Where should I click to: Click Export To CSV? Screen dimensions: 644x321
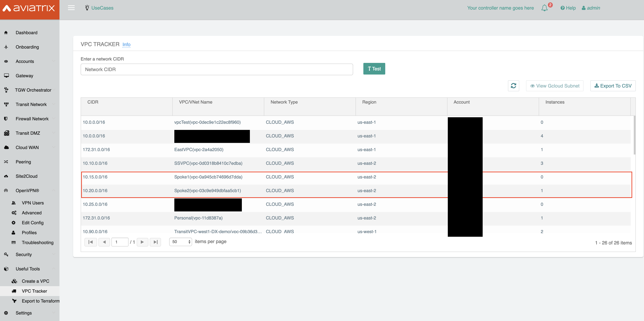coord(613,86)
